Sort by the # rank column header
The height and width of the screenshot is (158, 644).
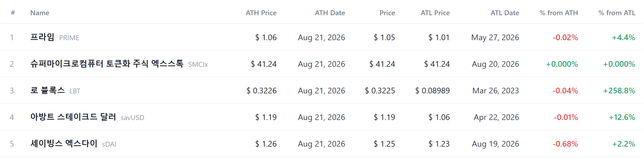coord(13,13)
